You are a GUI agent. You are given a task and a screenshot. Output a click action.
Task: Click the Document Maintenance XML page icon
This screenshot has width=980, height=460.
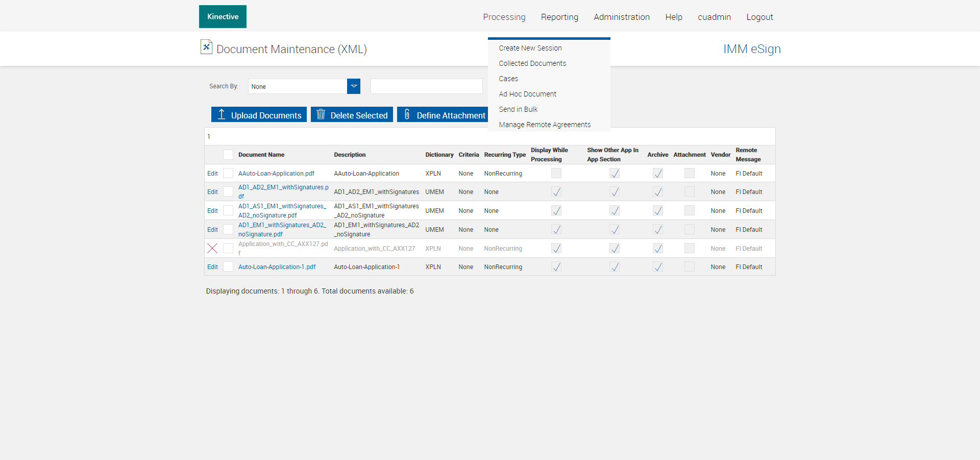coord(206,47)
